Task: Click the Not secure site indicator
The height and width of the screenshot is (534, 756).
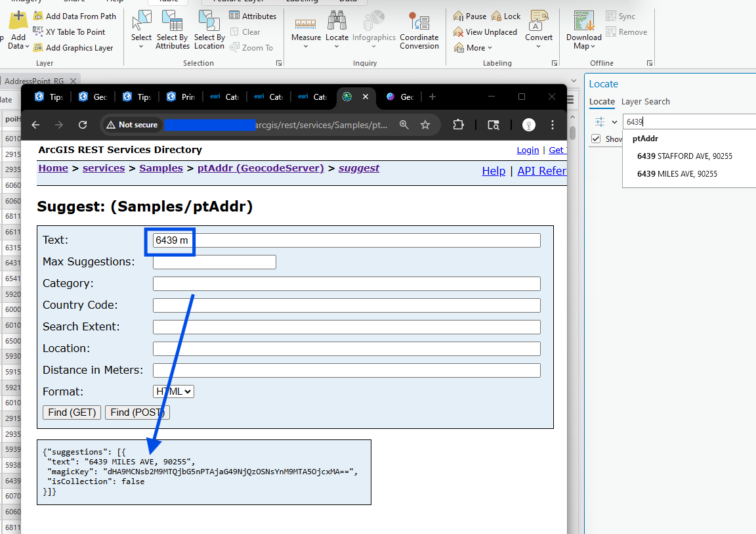Action: [132, 125]
